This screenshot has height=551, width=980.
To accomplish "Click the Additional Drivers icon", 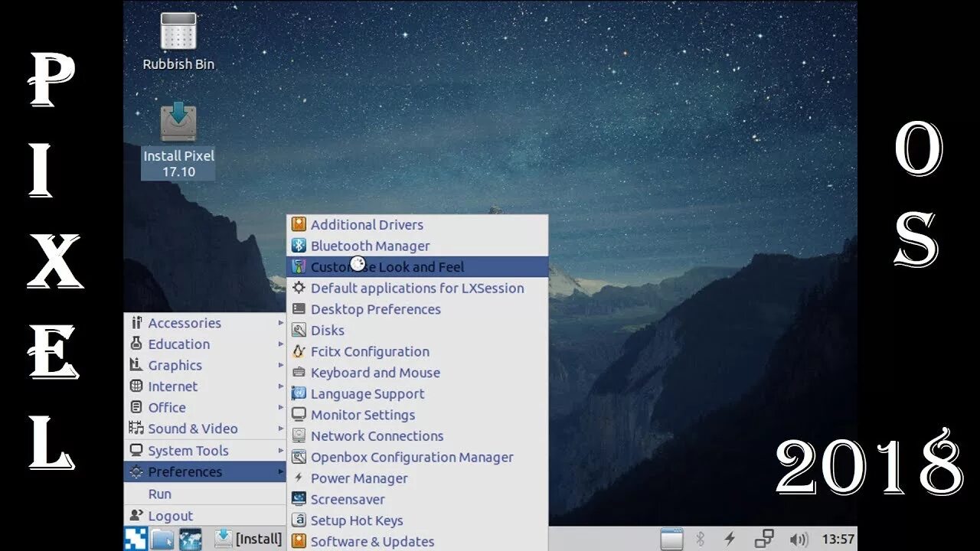I will pyautogui.click(x=299, y=224).
